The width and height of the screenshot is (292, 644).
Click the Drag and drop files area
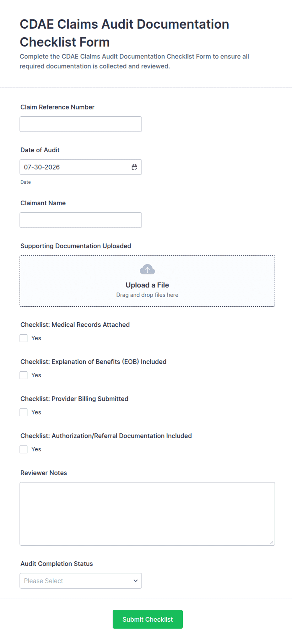tap(147, 295)
